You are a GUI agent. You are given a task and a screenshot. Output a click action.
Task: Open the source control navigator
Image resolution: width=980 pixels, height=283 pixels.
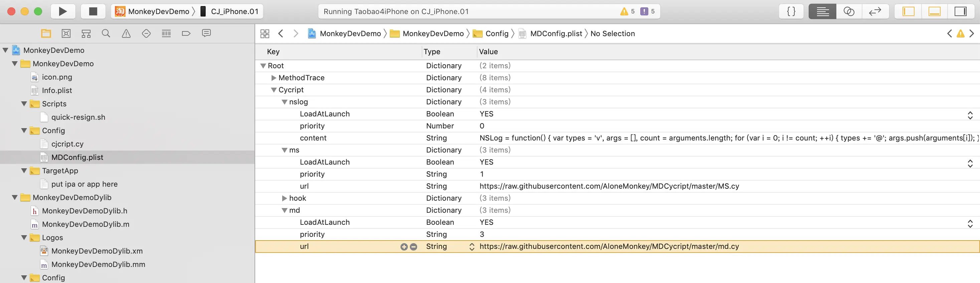(66, 33)
